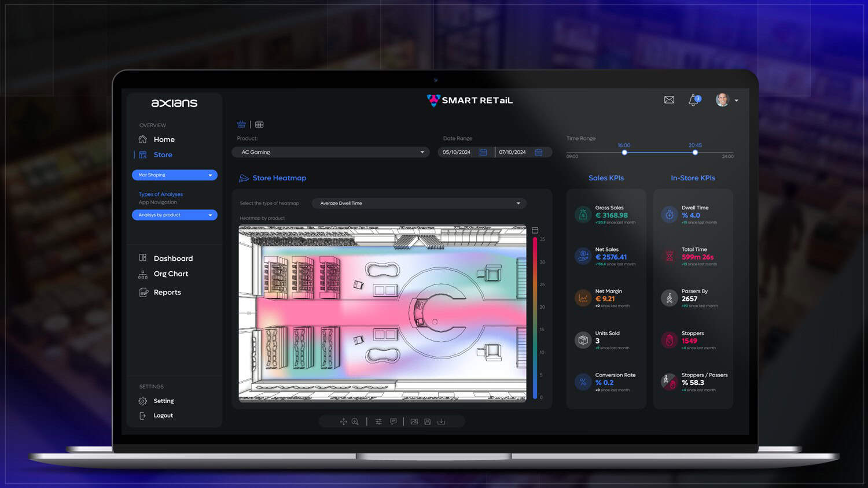The height and width of the screenshot is (488, 868).
Task: Open heatmap adjustment sliders icon
Action: pyautogui.click(x=378, y=422)
